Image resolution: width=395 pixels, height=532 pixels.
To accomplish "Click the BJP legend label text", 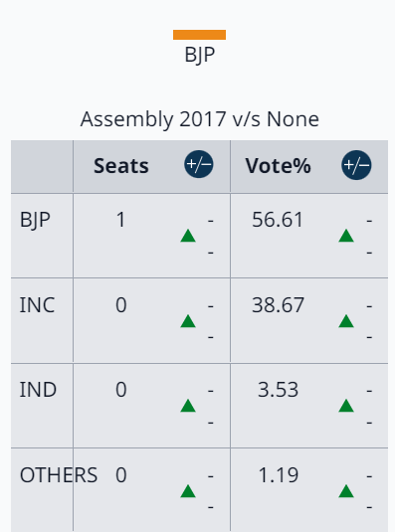I will tap(200, 55).
